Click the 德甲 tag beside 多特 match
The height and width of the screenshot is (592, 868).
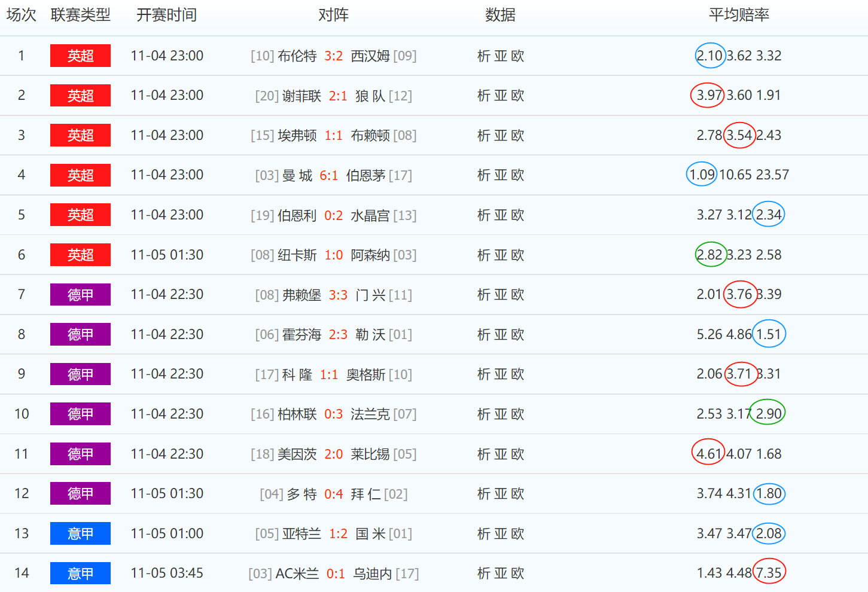(x=80, y=494)
